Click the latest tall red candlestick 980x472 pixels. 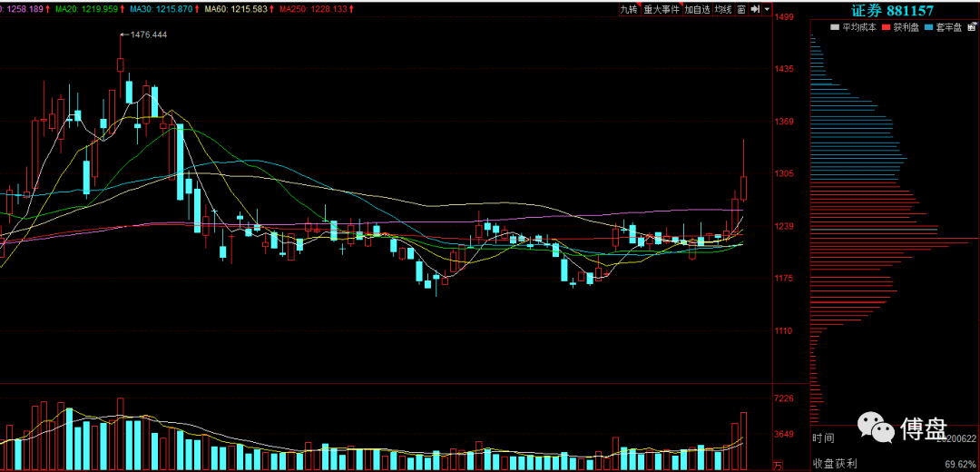coord(744,188)
